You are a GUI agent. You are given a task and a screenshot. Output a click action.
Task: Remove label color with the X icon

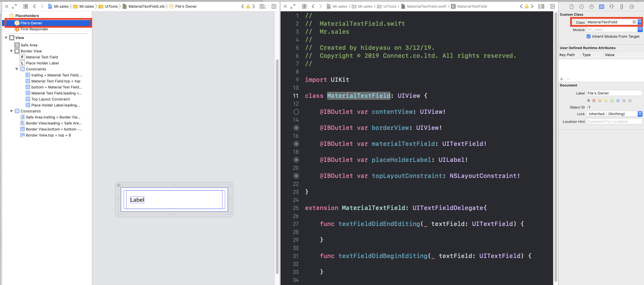click(588, 100)
